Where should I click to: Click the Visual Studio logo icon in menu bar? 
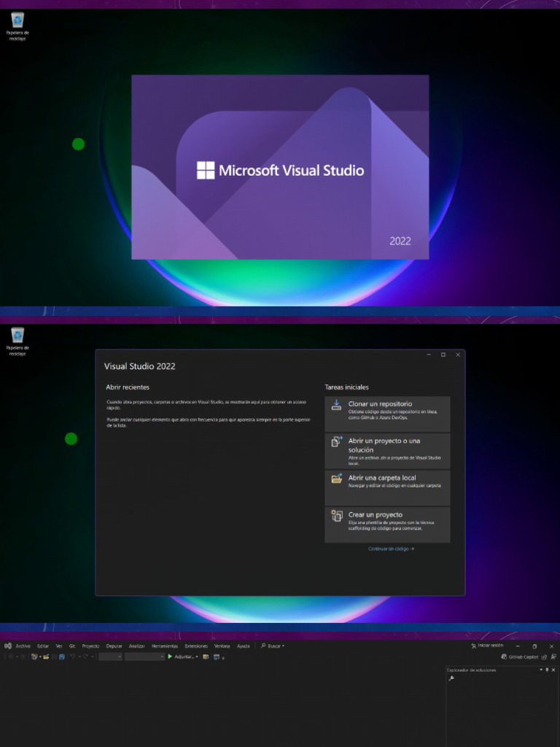pos(7,646)
